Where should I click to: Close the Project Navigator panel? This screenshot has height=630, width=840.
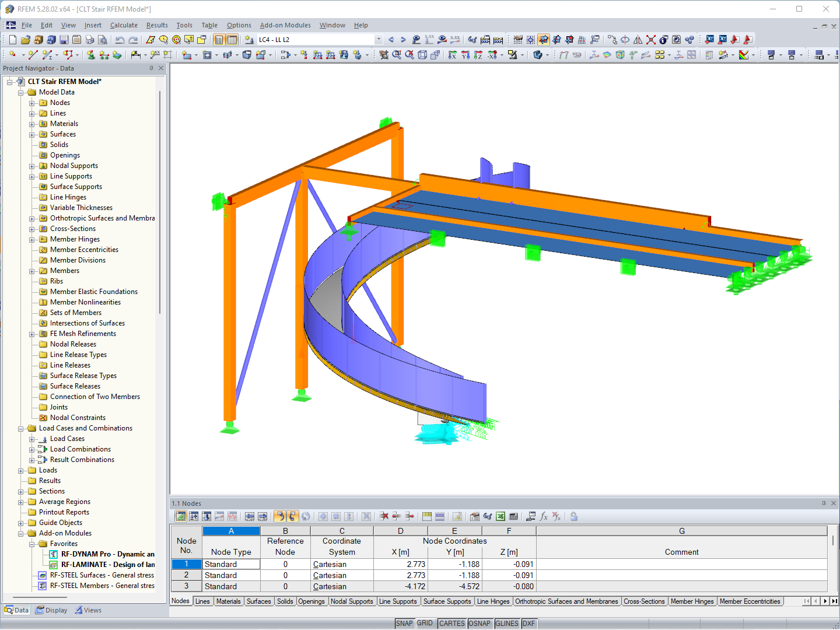[x=162, y=68]
